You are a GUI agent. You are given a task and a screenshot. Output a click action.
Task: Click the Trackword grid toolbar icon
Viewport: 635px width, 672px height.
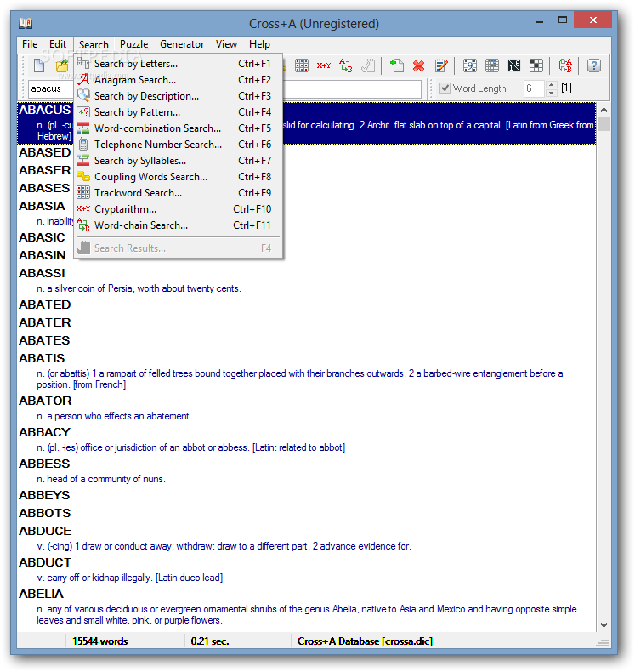[302, 65]
